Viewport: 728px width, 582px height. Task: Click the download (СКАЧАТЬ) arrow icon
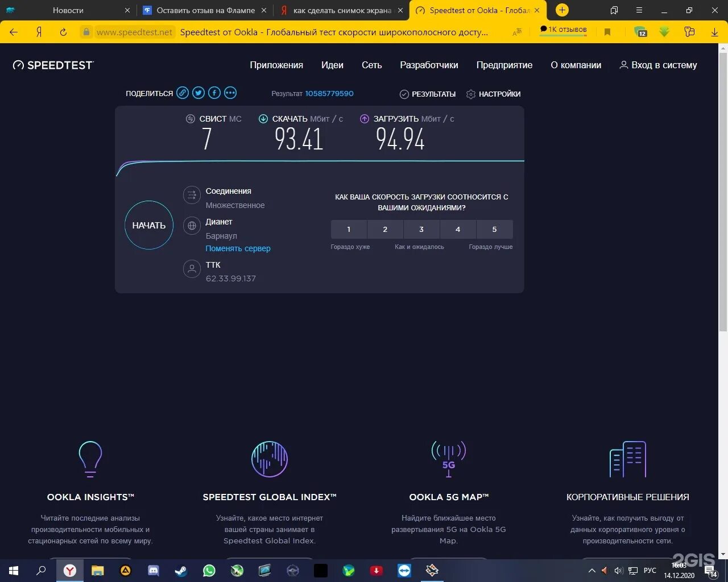click(263, 119)
